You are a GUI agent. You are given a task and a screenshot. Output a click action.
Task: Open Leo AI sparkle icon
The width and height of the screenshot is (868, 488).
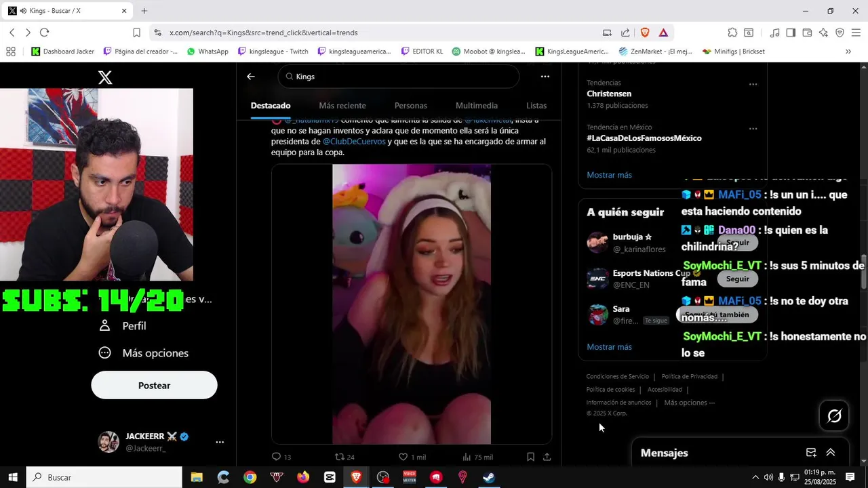[x=823, y=33]
